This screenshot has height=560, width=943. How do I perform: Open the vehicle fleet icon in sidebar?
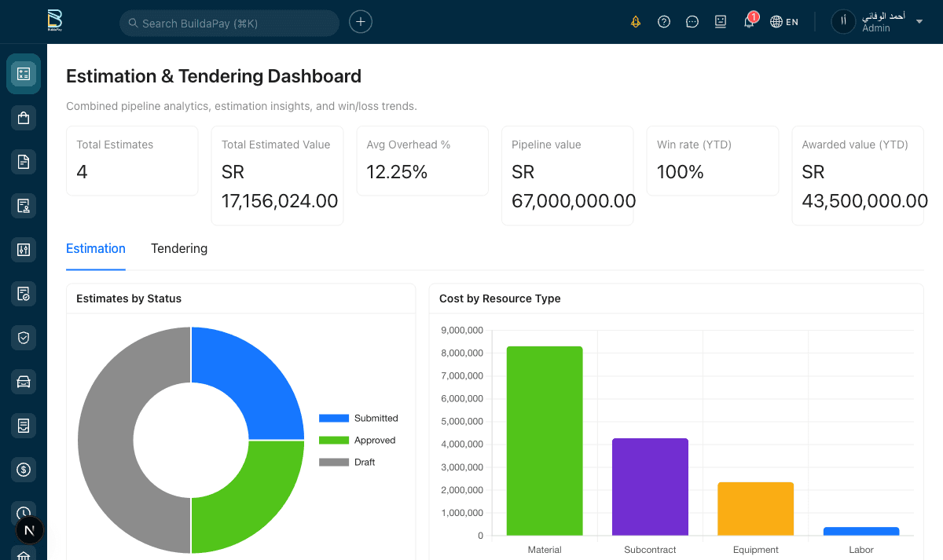[24, 382]
